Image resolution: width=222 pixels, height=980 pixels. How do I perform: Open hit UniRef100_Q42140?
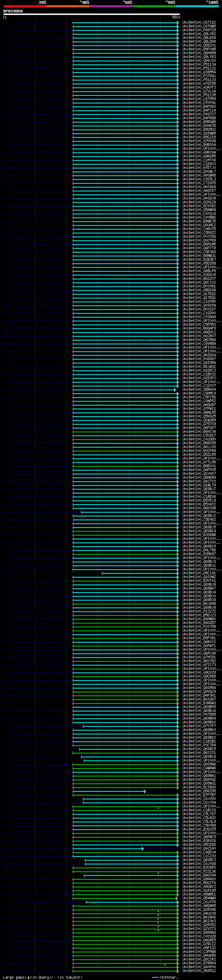199,849
